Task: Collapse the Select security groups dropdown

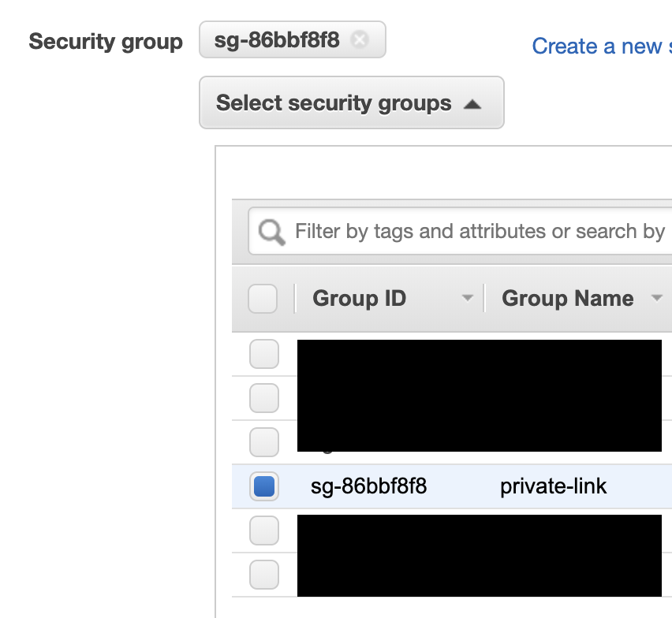Action: click(x=352, y=102)
